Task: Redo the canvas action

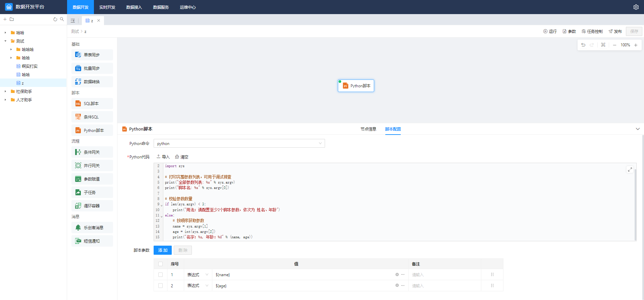Action: pos(592,45)
